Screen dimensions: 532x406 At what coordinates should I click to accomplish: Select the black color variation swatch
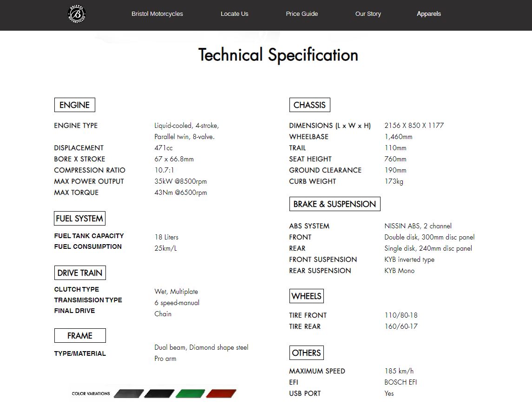pos(159,394)
